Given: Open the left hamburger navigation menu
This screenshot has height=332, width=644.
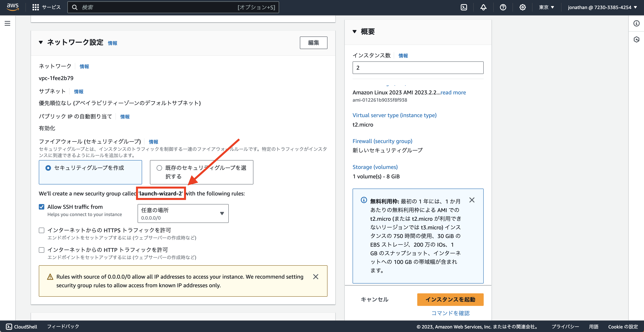Looking at the screenshot, I should [7, 23].
